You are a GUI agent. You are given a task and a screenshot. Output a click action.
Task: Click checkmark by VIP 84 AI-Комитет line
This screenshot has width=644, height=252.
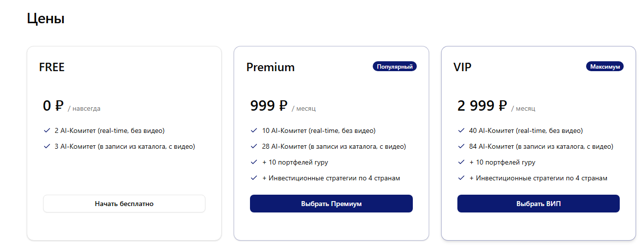461,146
